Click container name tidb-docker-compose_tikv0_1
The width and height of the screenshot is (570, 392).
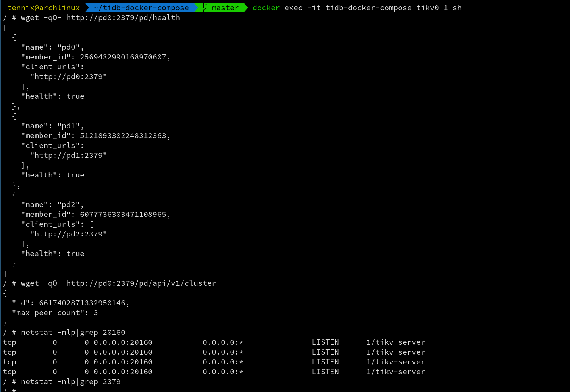click(x=387, y=8)
